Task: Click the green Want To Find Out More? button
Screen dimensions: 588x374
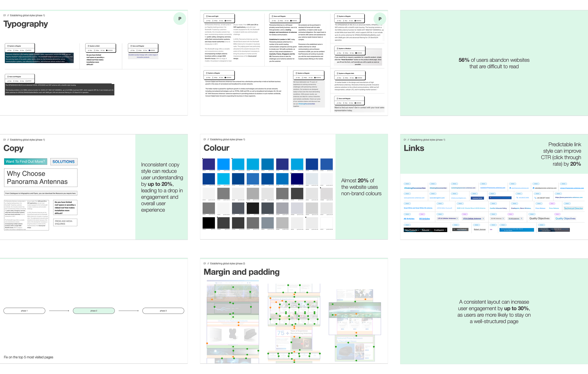Action: pos(25,161)
